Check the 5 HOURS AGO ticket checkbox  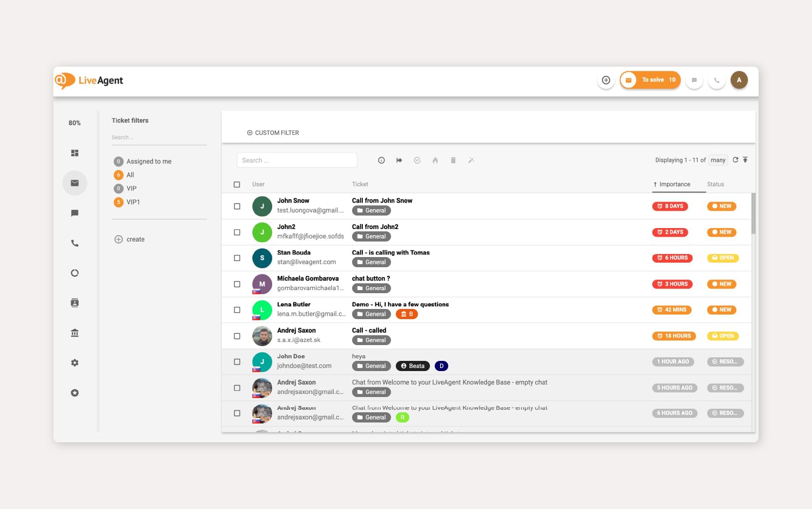237,388
